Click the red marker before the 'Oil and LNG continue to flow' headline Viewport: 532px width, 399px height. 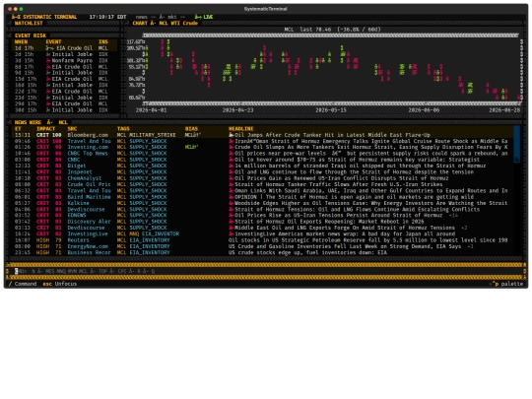(x=232, y=172)
